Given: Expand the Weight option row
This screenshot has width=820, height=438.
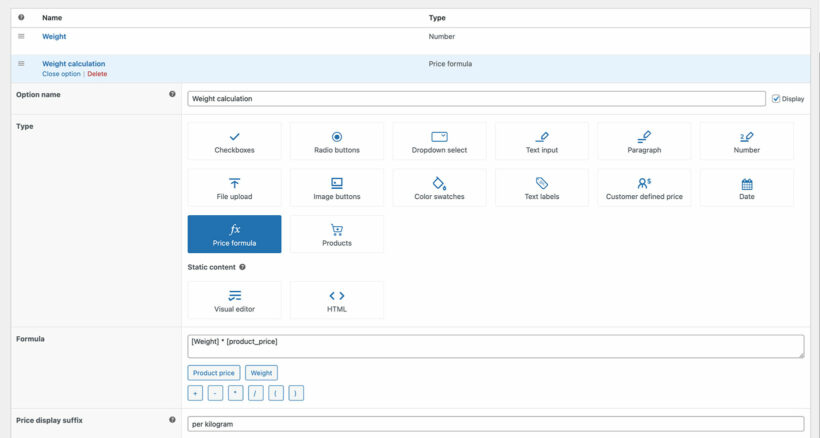Looking at the screenshot, I should (x=54, y=36).
